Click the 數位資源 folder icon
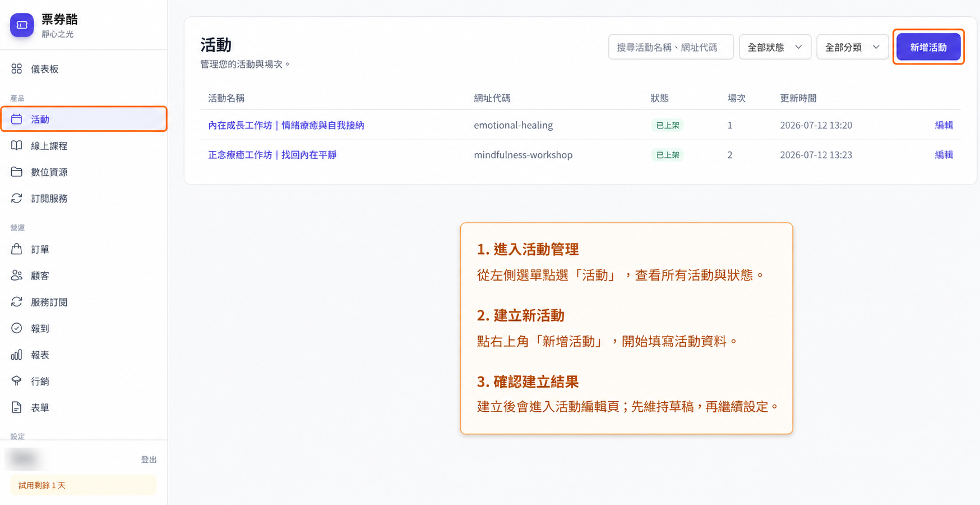Image resolution: width=980 pixels, height=505 pixels. click(17, 172)
